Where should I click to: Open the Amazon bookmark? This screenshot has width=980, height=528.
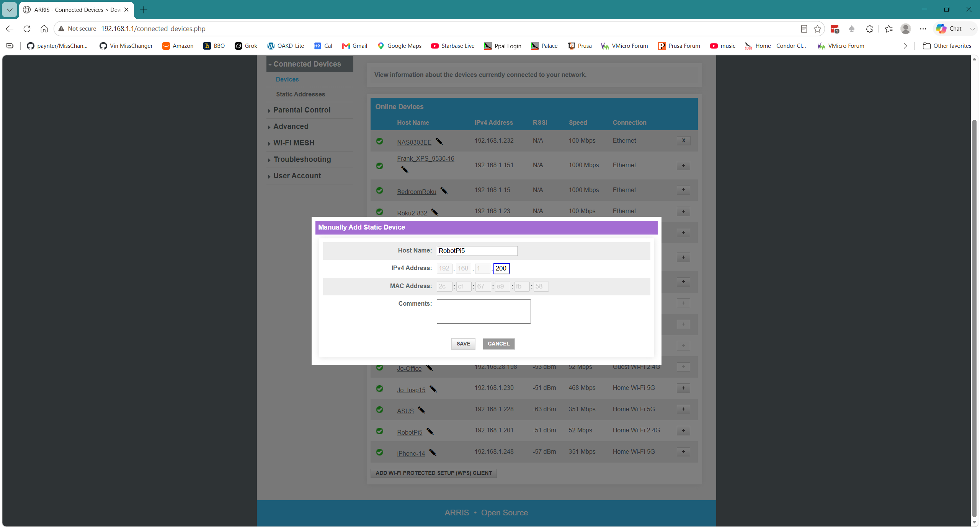click(178, 46)
